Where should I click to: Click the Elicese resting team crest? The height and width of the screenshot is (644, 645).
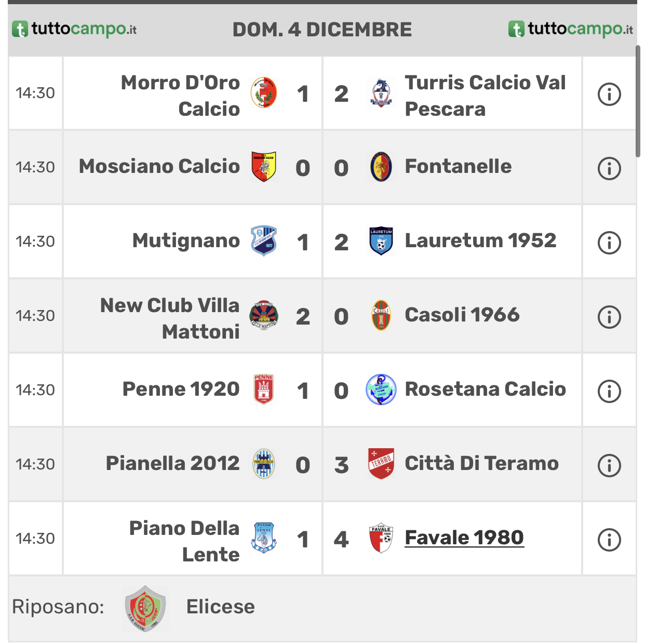[145, 608]
